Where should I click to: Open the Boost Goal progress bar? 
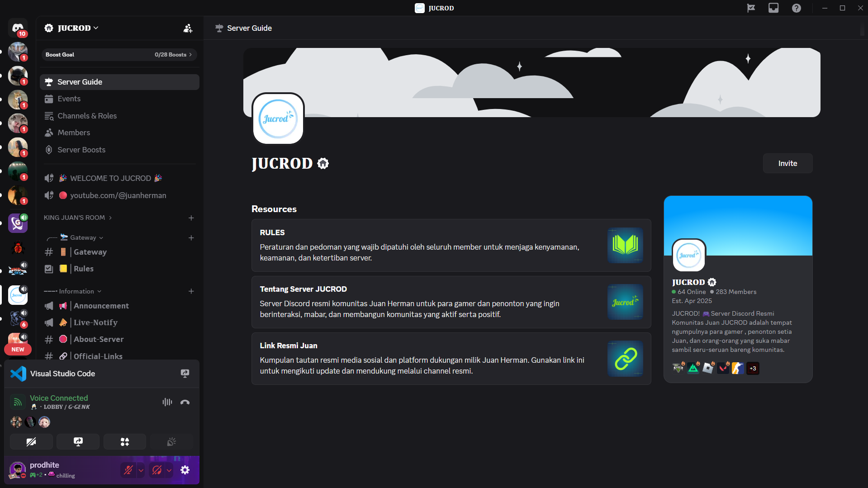coord(119,55)
